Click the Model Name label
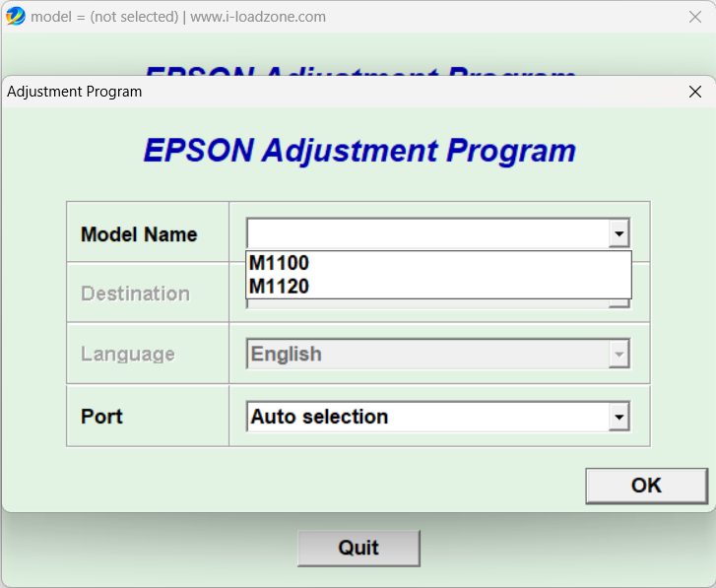 139,234
